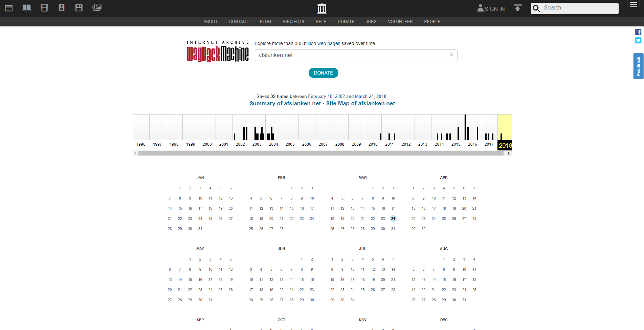
Task: Click the Upload arrow icon
Action: 518,8
